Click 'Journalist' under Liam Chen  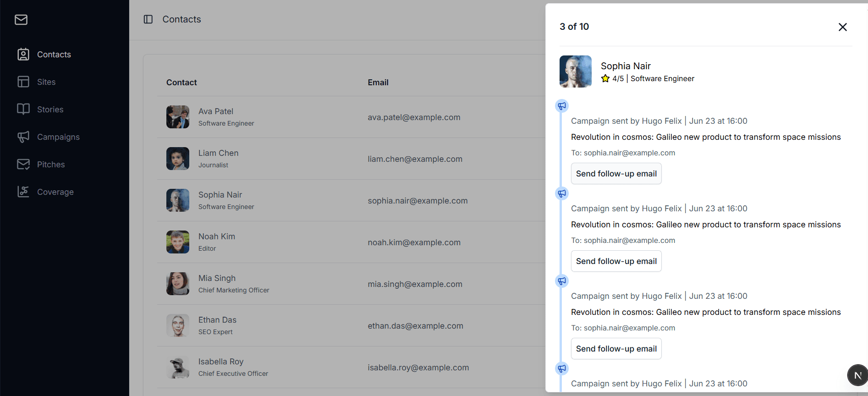[x=213, y=165]
